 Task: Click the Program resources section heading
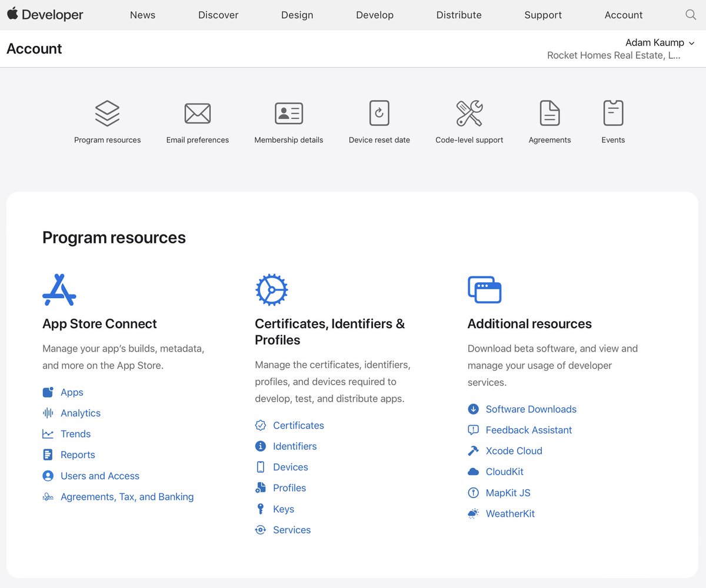tap(114, 238)
